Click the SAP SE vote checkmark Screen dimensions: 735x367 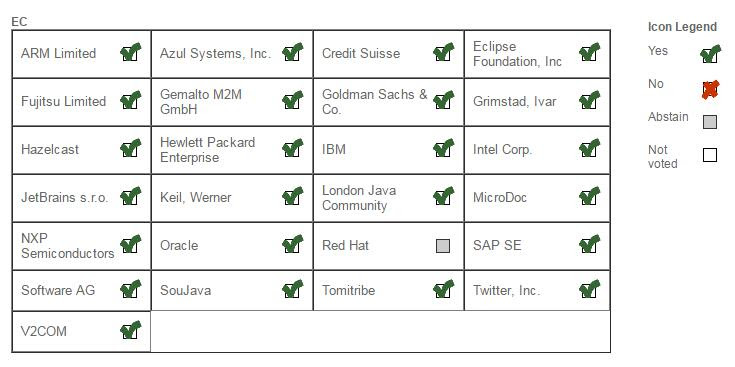589,244
